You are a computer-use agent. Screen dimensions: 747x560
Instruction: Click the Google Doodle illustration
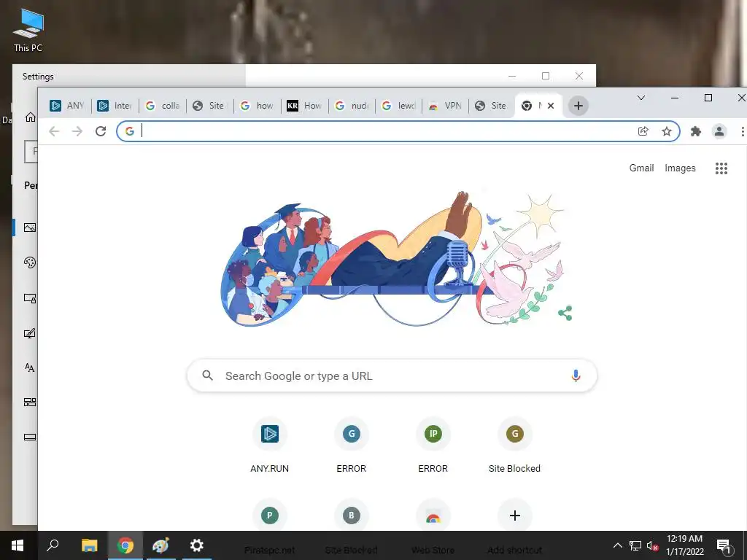(393, 260)
